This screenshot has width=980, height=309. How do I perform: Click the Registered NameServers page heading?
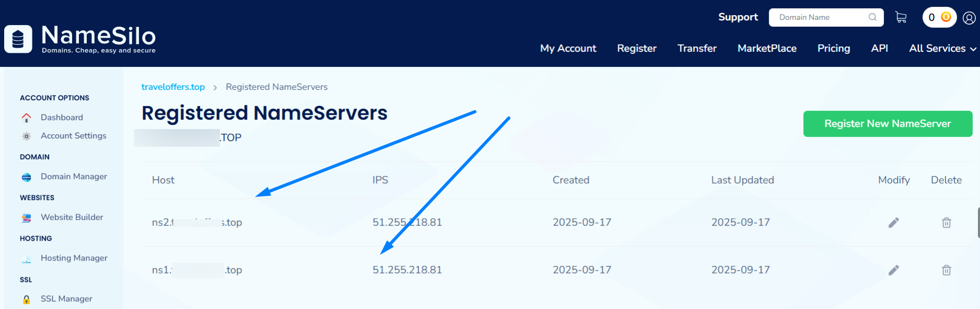point(264,113)
